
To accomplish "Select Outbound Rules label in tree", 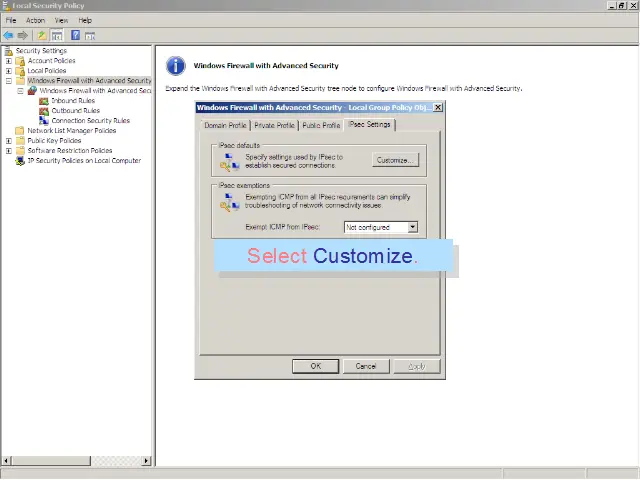I will 76,111.
